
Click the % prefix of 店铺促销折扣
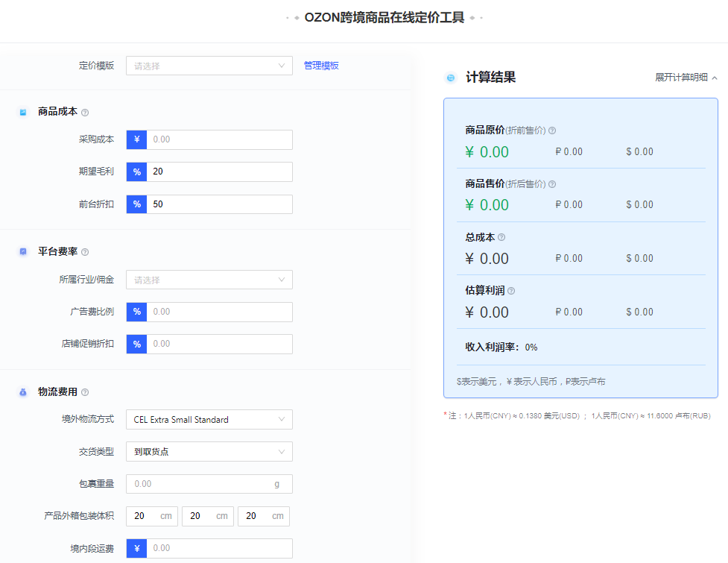(136, 345)
